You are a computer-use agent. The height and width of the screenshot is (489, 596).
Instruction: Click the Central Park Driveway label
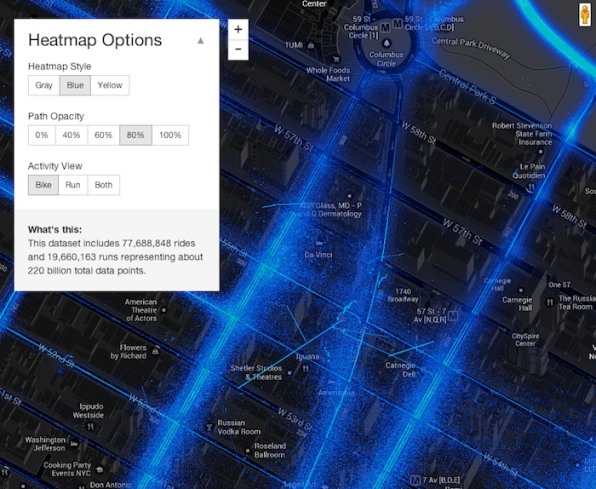click(471, 48)
